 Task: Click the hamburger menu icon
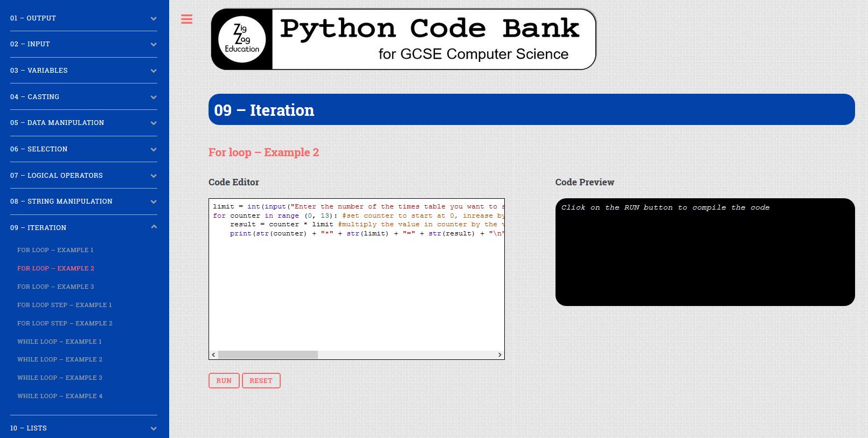point(186,19)
